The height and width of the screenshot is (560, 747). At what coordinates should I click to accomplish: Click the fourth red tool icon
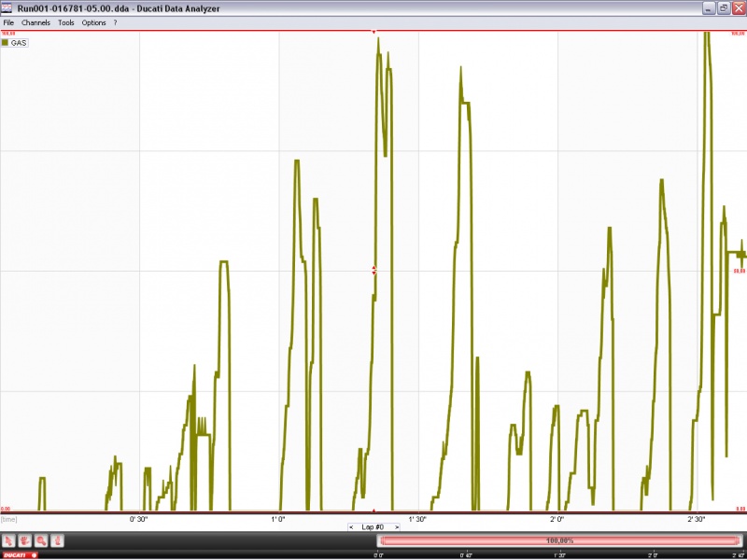coord(57,540)
